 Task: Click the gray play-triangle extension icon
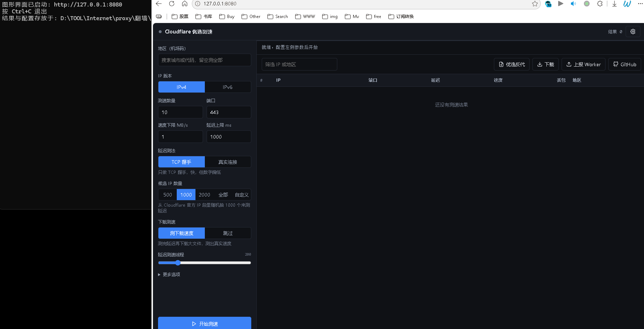(560, 4)
